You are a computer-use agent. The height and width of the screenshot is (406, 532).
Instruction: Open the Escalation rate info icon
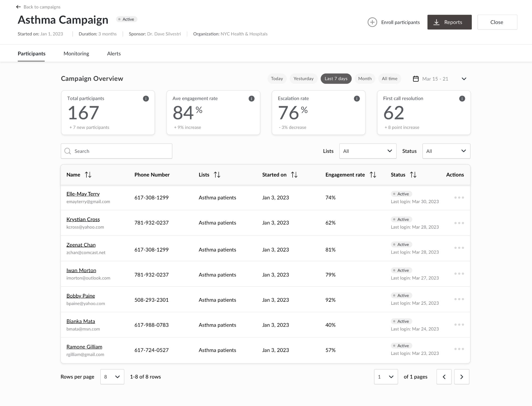357,99
